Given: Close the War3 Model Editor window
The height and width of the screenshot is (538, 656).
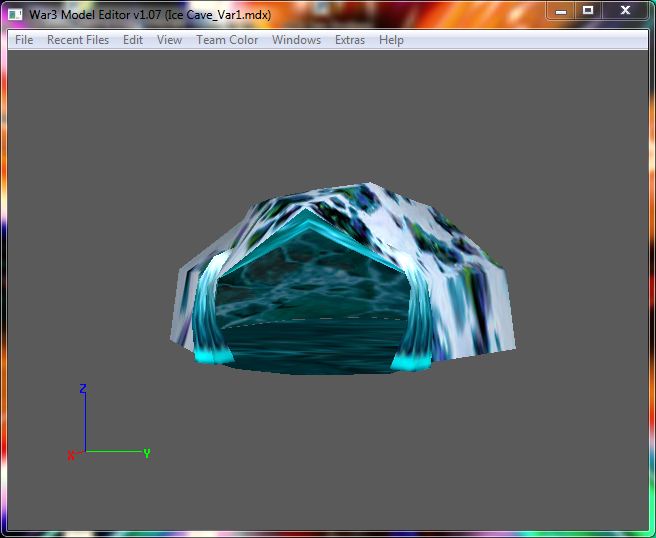Looking at the screenshot, I should (x=625, y=10).
